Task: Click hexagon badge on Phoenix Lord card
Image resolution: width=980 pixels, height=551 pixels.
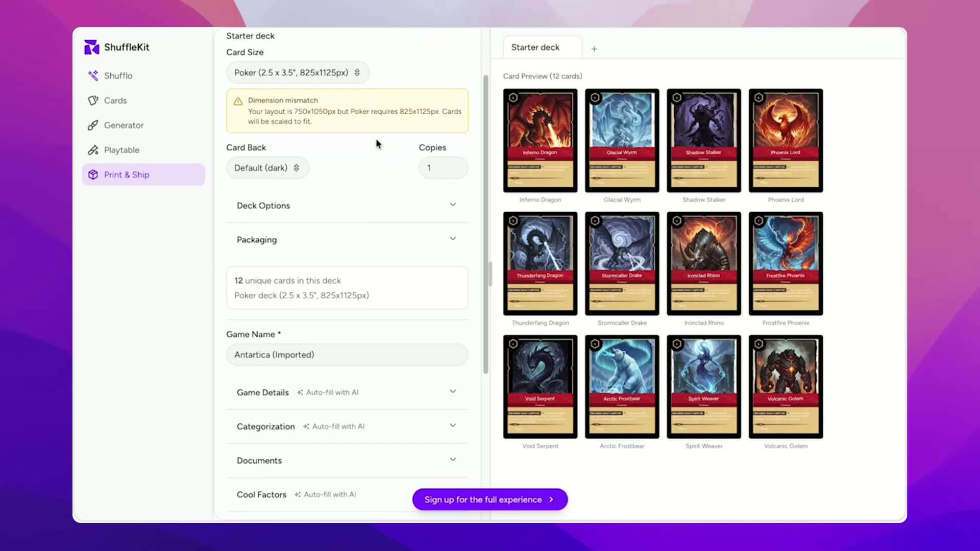Action: coord(758,97)
